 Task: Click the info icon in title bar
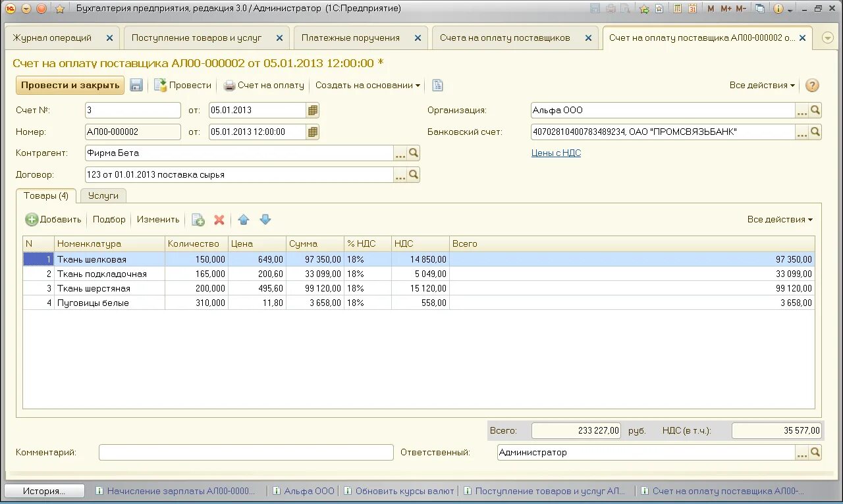pyautogui.click(x=778, y=9)
